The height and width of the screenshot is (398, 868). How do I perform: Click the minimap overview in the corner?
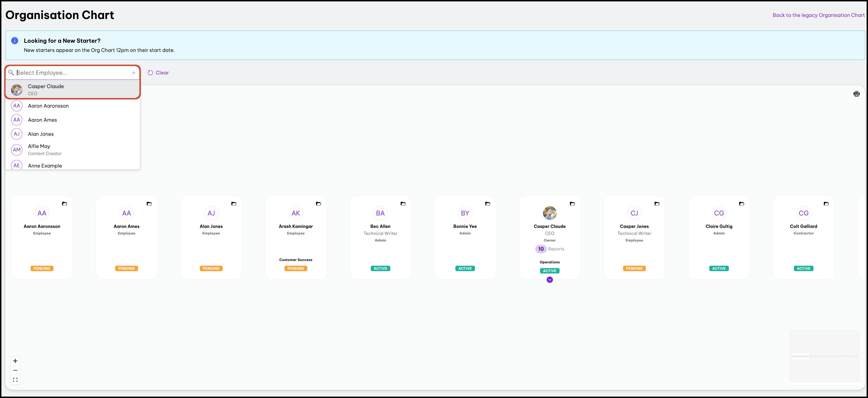[824, 356]
